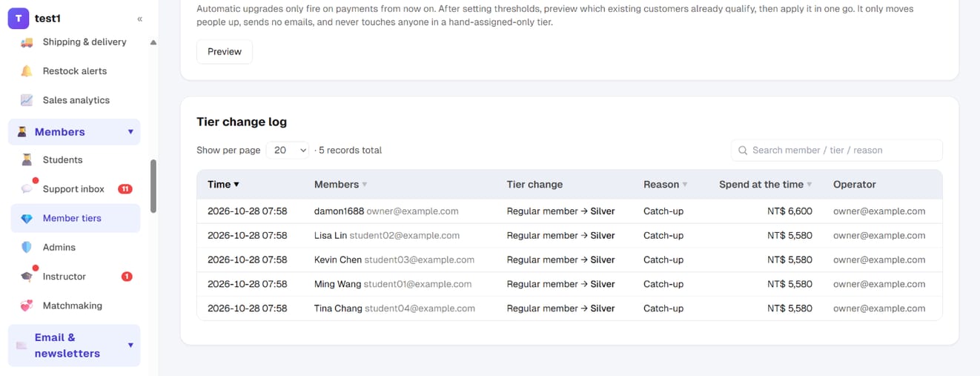The image size is (980, 376).
Task: Collapse the sidebar with the double-chevron icon
Action: [x=140, y=19]
